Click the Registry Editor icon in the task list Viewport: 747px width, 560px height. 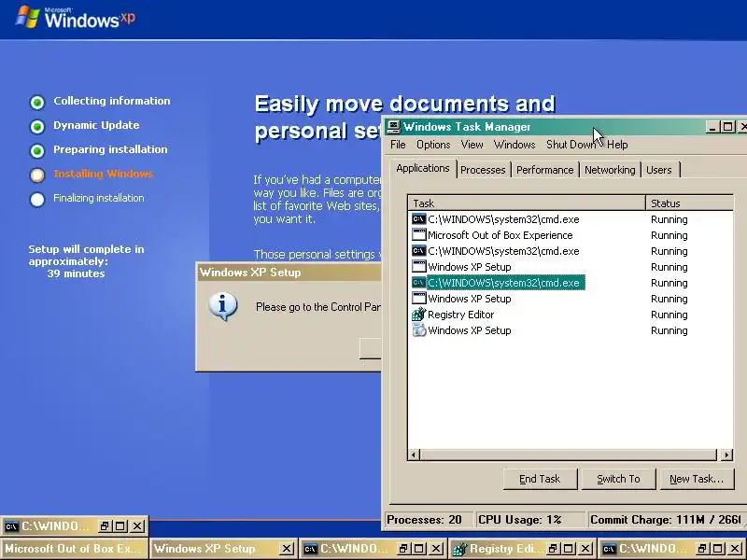tap(418, 315)
